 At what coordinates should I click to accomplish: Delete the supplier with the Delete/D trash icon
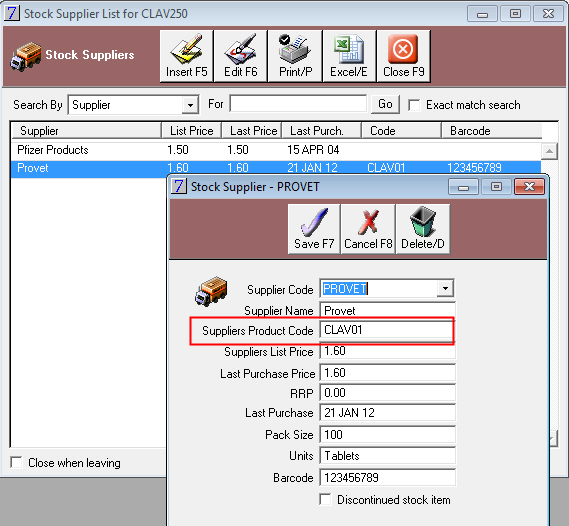[x=423, y=229]
